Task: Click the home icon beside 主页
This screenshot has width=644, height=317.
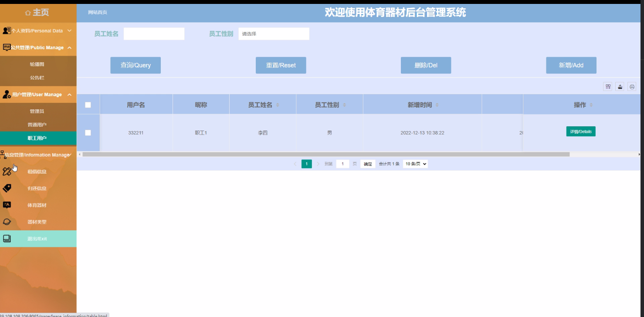Action: (28, 13)
